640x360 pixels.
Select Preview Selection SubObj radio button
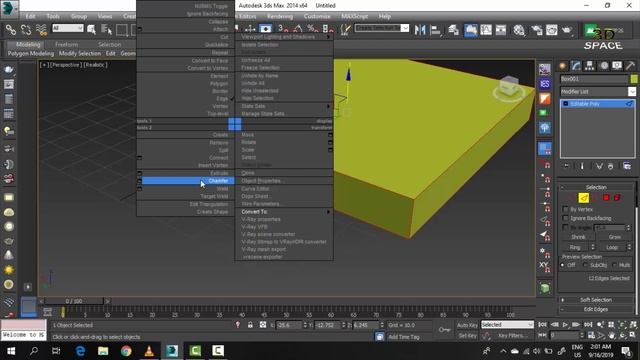(x=585, y=265)
